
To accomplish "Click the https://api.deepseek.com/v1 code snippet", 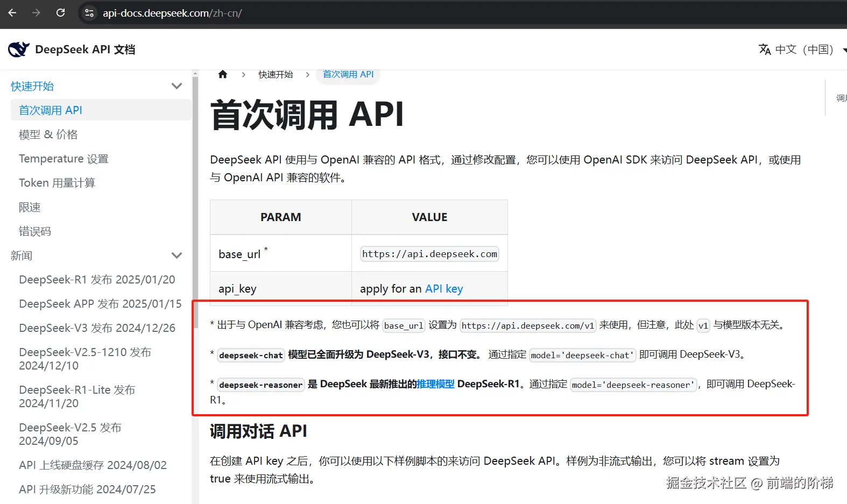I will click(528, 325).
